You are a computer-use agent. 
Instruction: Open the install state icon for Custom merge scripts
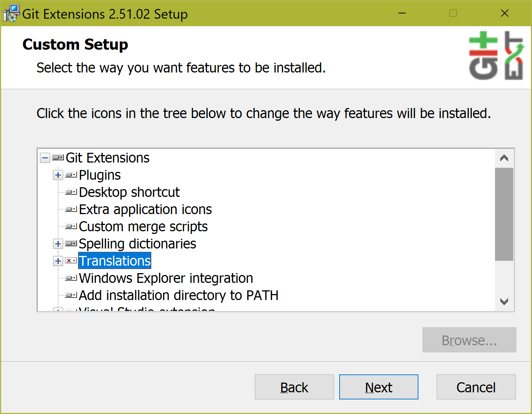tap(71, 226)
